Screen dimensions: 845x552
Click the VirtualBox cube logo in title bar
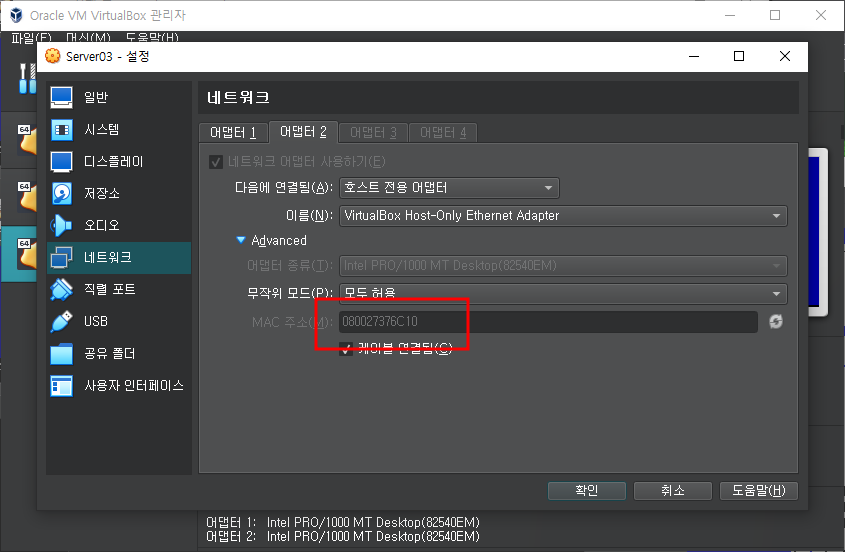pos(17,15)
